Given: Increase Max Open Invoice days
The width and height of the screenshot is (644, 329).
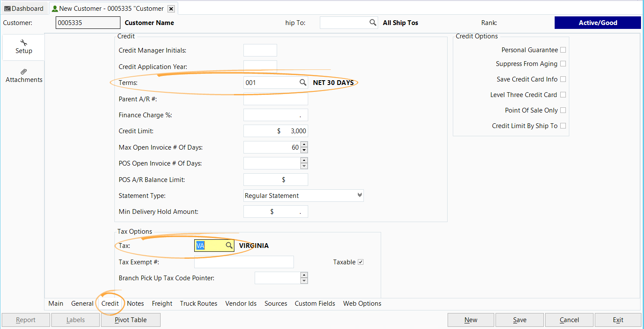Looking at the screenshot, I should (x=304, y=144).
